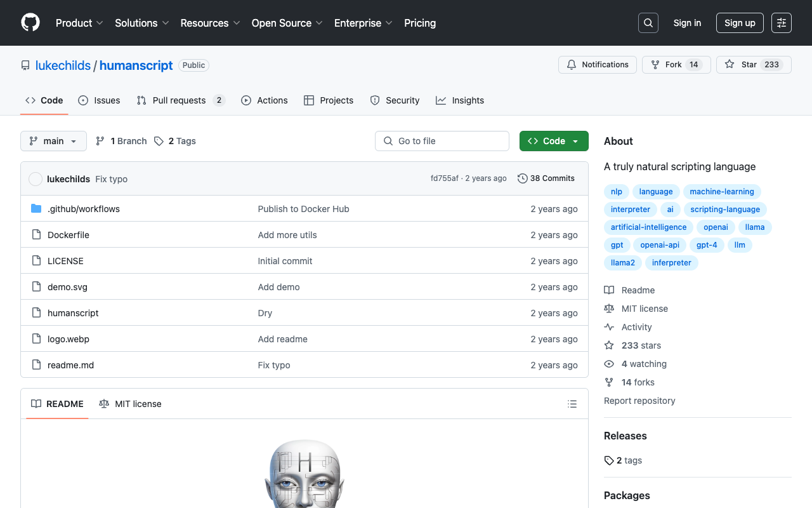Open the 2 tags link under Releases

click(623, 460)
